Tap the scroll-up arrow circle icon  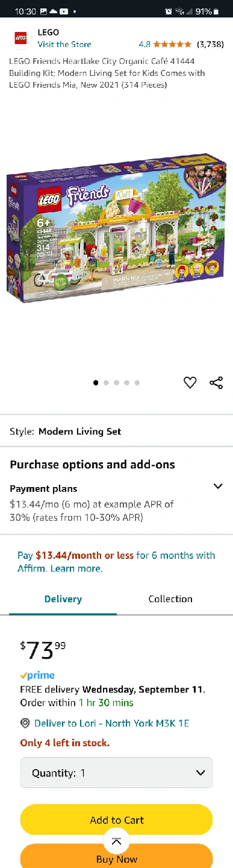pos(116,841)
